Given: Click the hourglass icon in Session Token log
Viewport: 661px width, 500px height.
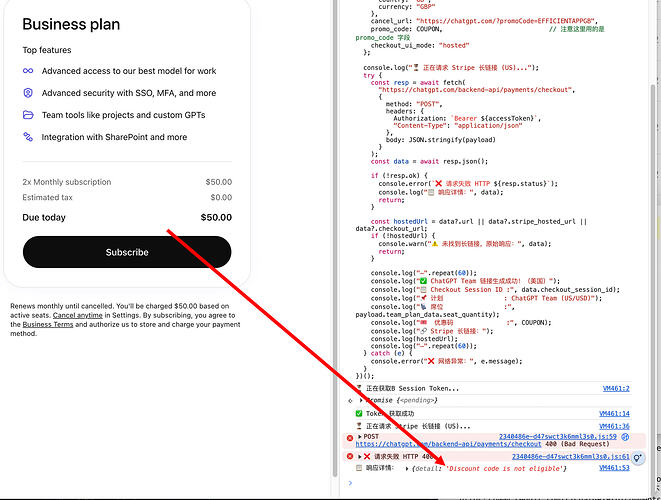Looking at the screenshot, I should [x=359, y=388].
